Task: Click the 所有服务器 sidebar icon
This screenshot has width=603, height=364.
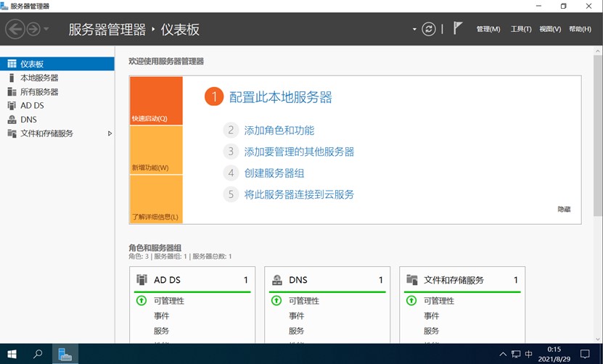Action: 12,92
